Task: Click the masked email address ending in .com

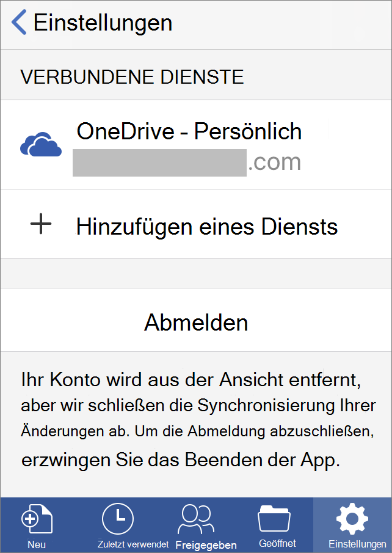Action: [x=187, y=163]
